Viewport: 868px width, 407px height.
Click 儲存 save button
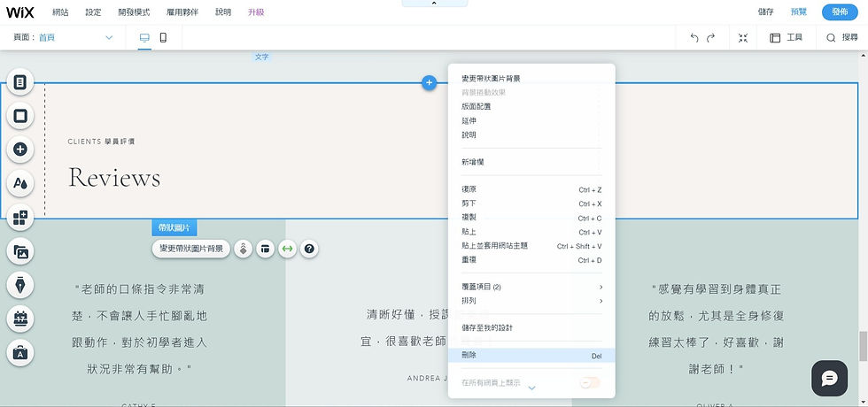click(765, 12)
